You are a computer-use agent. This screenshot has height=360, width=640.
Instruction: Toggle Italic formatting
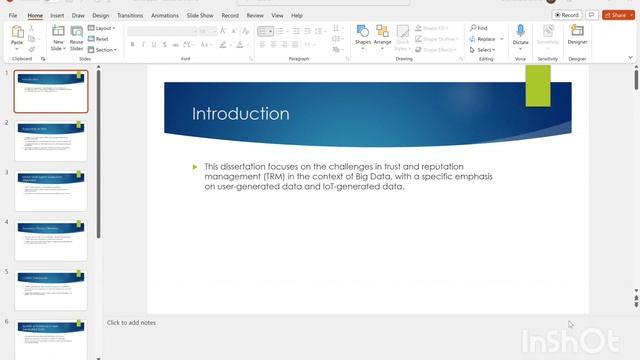coord(143,44)
